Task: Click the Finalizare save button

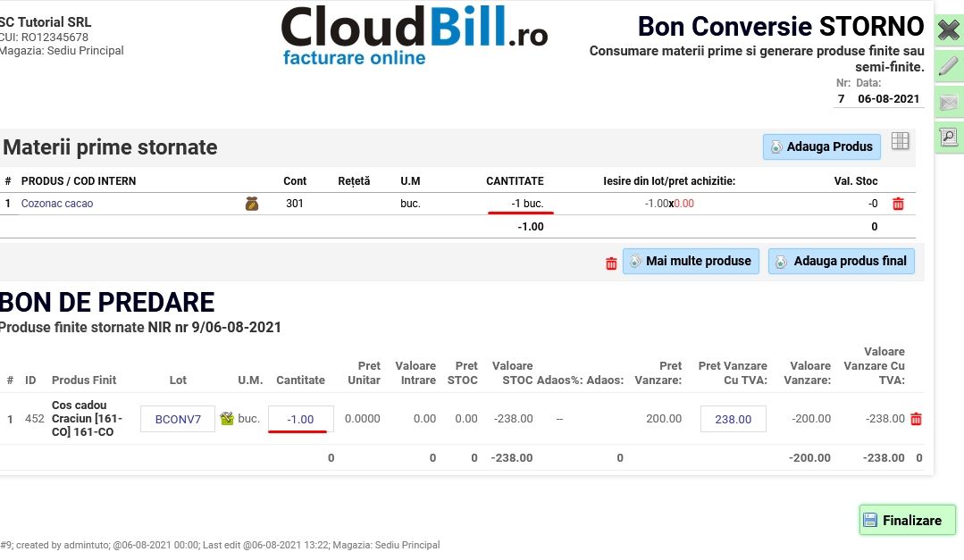Action: pos(907,520)
